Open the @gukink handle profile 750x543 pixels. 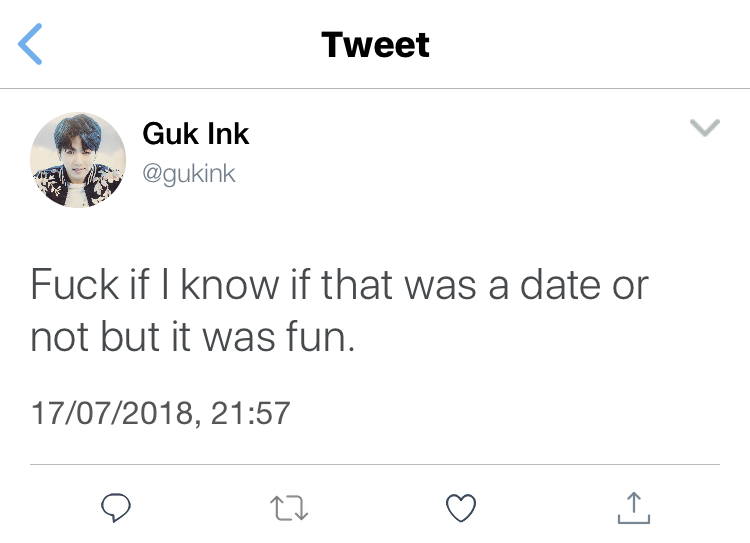pos(189,173)
